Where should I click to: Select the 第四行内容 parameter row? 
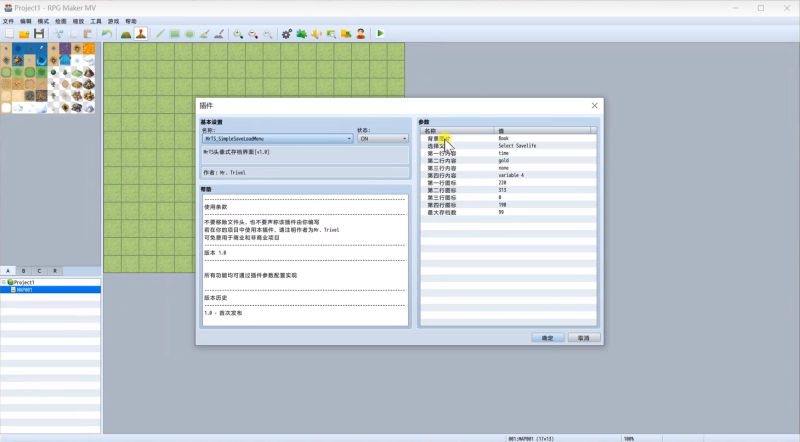click(x=508, y=175)
